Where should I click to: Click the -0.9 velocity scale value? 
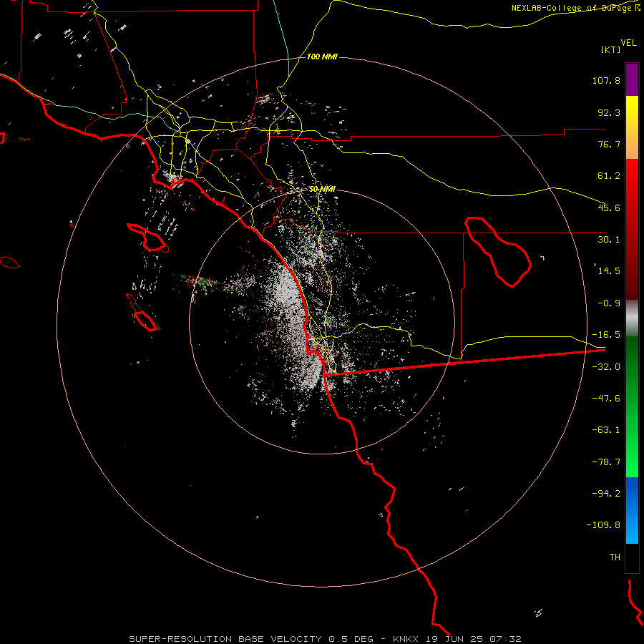point(609,303)
